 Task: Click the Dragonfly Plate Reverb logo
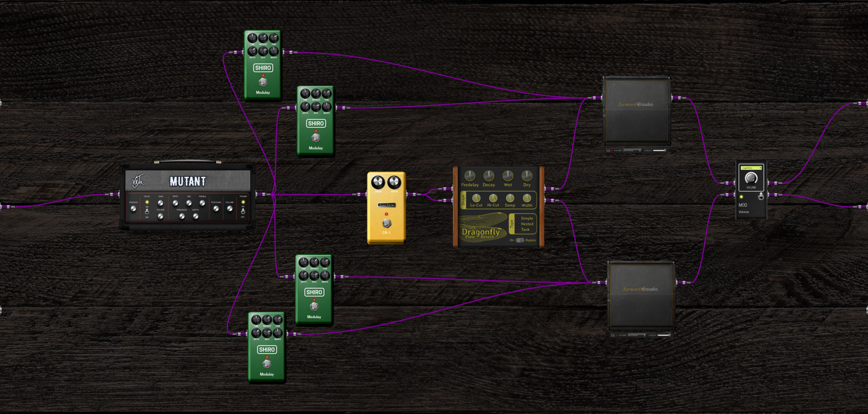480,233
